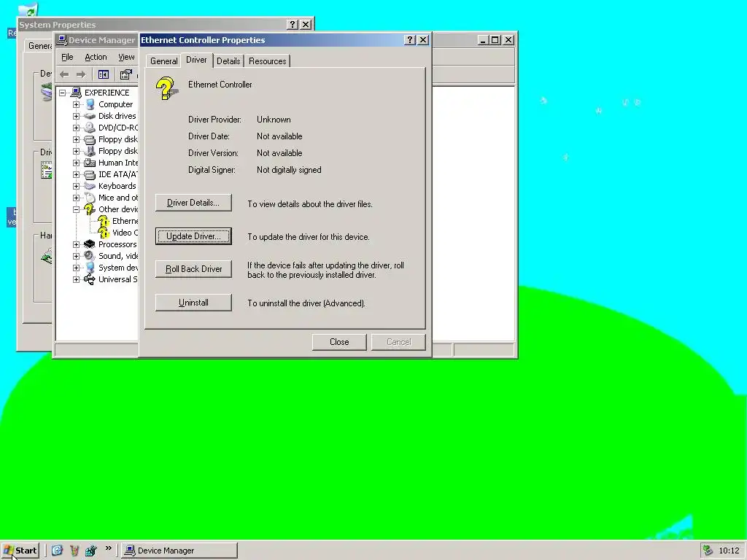Expand the System devices node
The height and width of the screenshot is (560, 747).
coord(76,268)
